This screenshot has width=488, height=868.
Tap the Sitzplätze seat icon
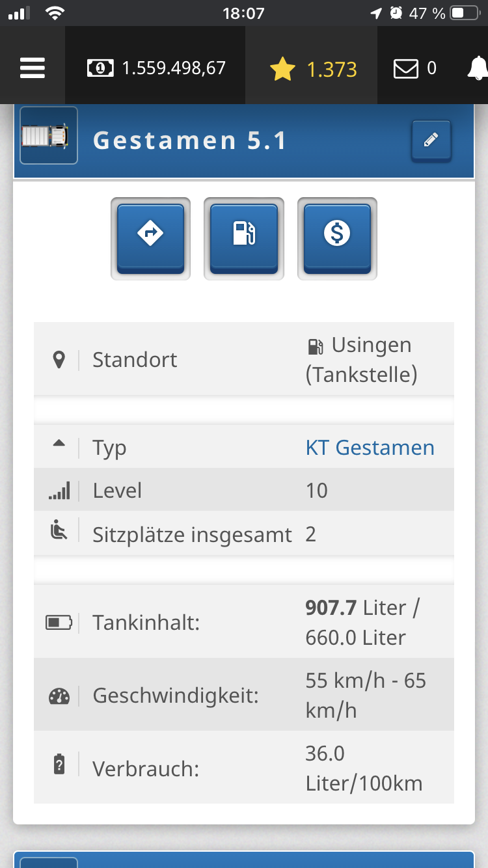pos(59,532)
